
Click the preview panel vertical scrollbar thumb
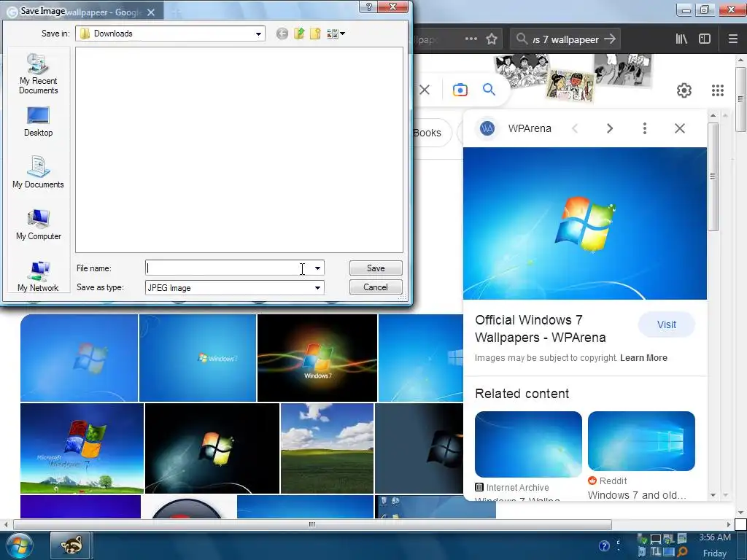[713, 176]
